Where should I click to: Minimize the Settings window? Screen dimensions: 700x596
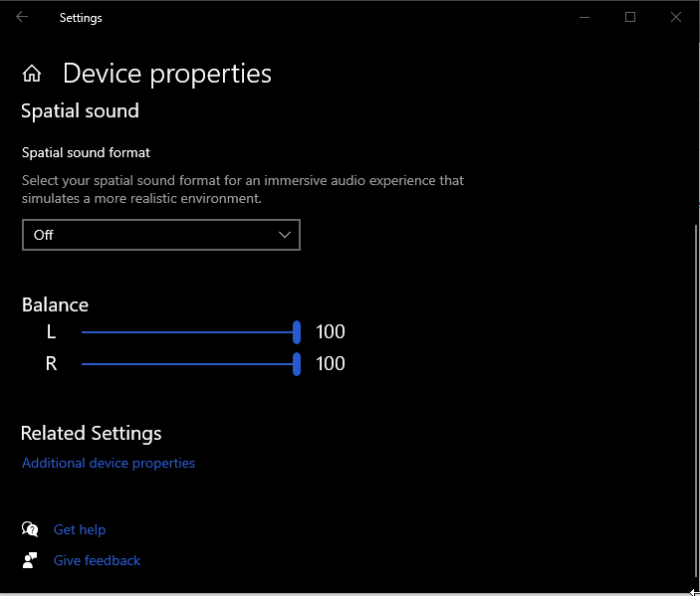tap(584, 17)
